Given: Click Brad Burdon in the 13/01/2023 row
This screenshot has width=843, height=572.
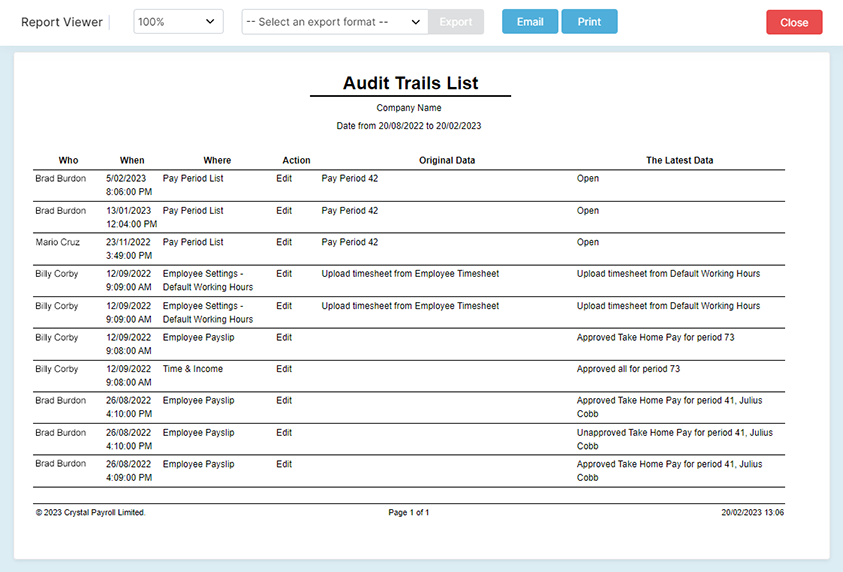Looking at the screenshot, I should (61, 211).
